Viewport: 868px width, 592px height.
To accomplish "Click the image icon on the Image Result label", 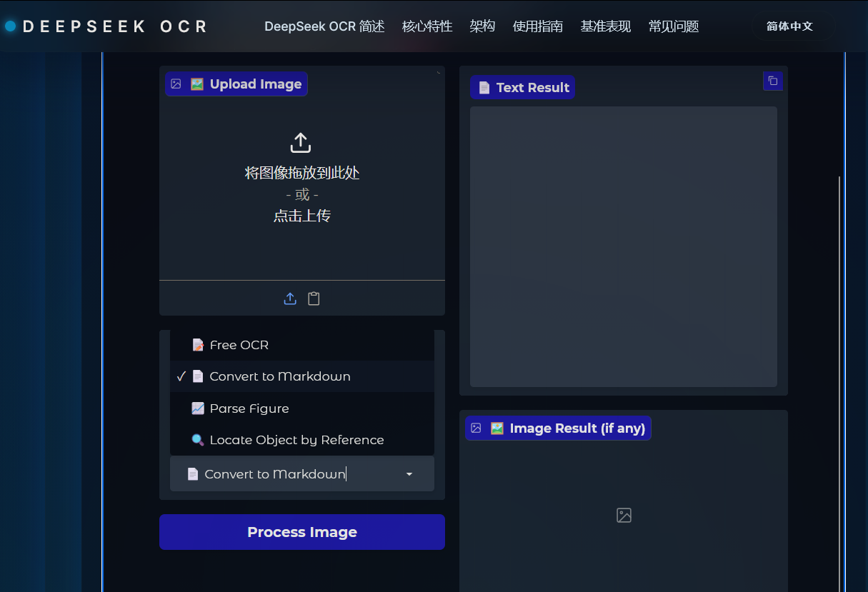I will [x=476, y=428].
